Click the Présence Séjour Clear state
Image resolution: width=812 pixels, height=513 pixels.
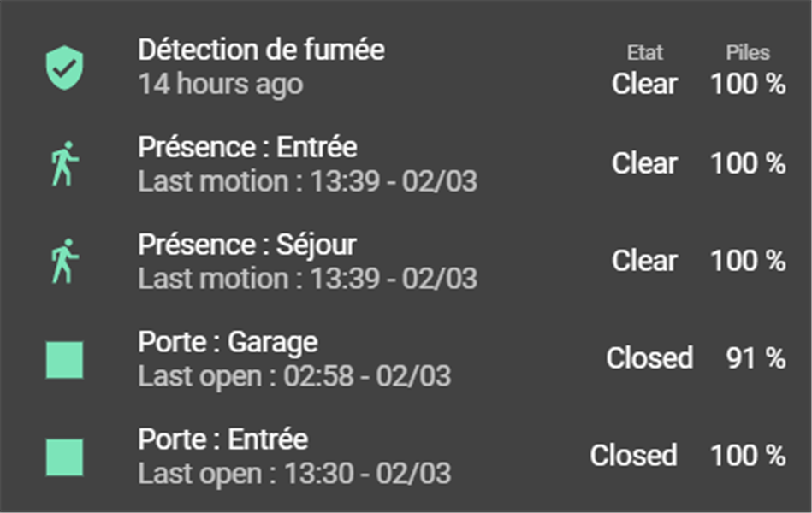[644, 260]
